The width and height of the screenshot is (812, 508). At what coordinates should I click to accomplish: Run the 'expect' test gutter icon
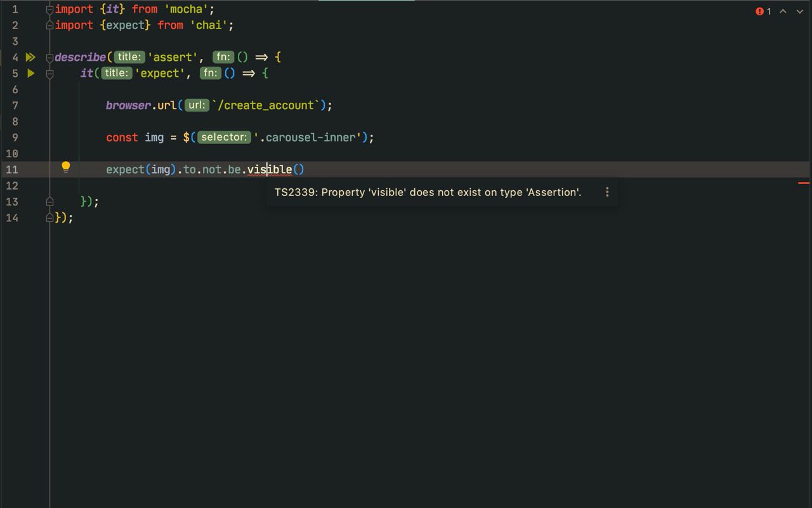point(30,73)
